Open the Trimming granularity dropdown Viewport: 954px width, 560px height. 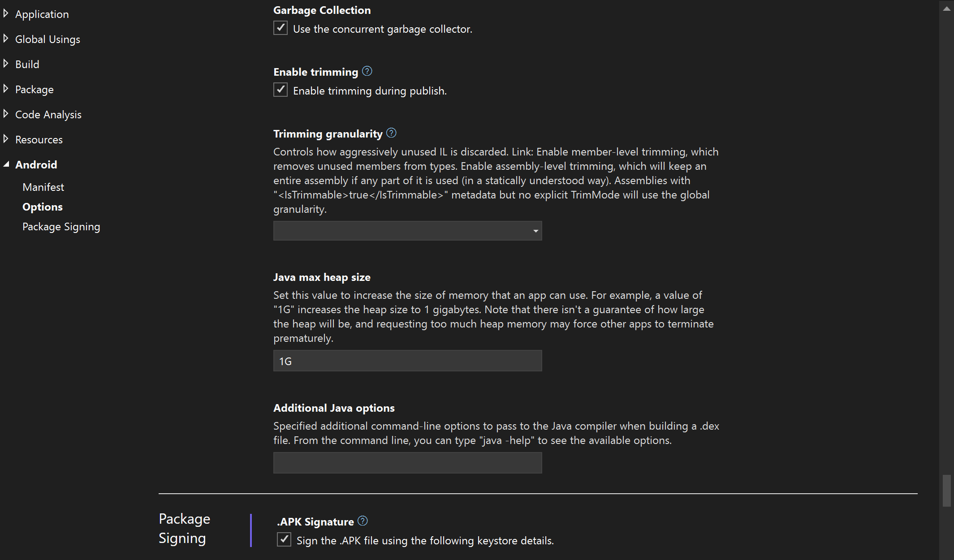[x=535, y=231]
